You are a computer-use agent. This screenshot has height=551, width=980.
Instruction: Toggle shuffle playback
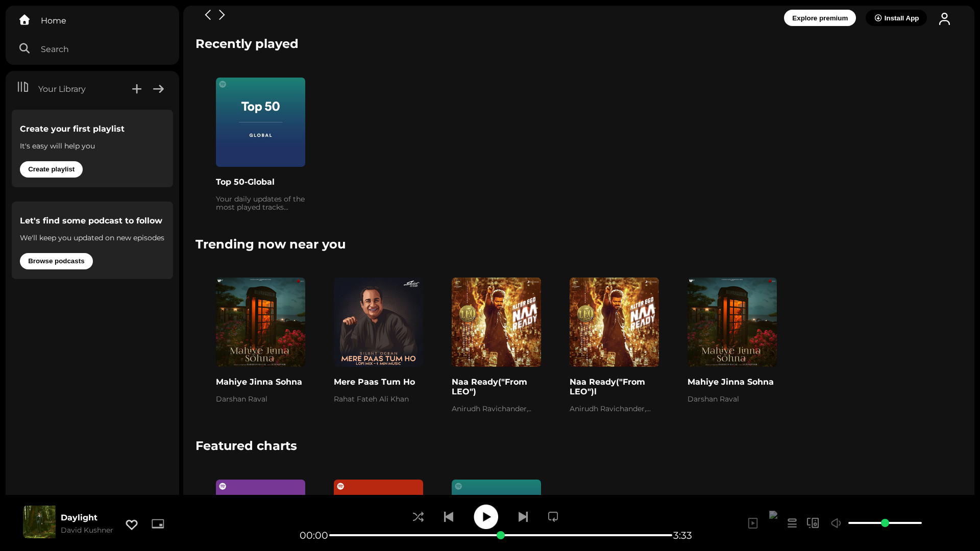418,517
